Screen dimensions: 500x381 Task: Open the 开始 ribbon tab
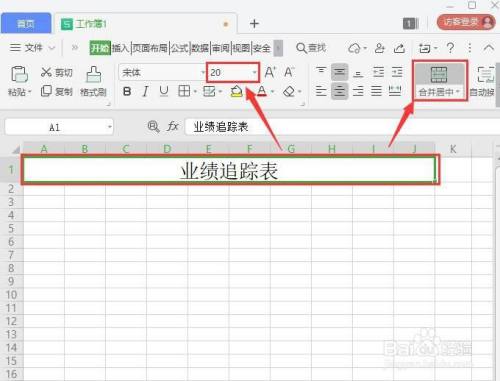click(x=100, y=48)
